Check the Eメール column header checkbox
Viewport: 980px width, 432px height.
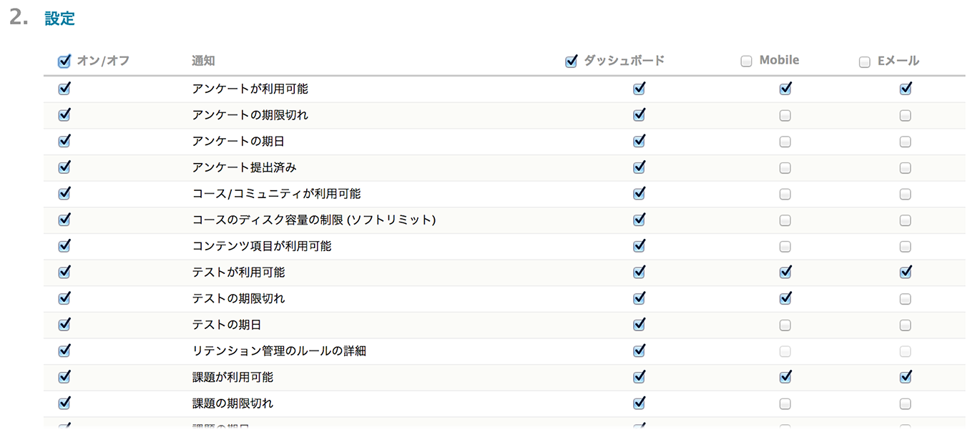coord(865,62)
